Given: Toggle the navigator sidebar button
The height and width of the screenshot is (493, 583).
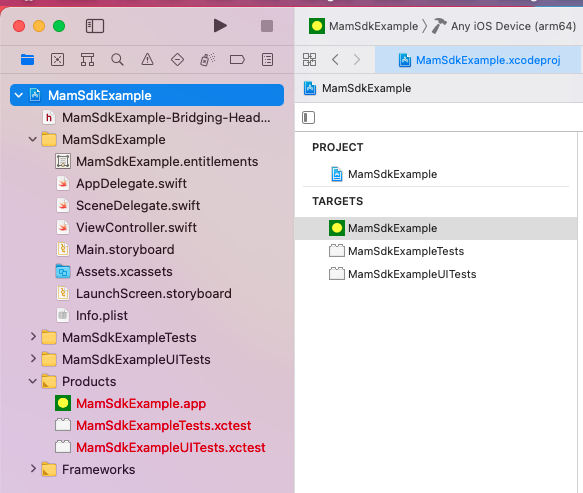Looking at the screenshot, I should click(95, 26).
